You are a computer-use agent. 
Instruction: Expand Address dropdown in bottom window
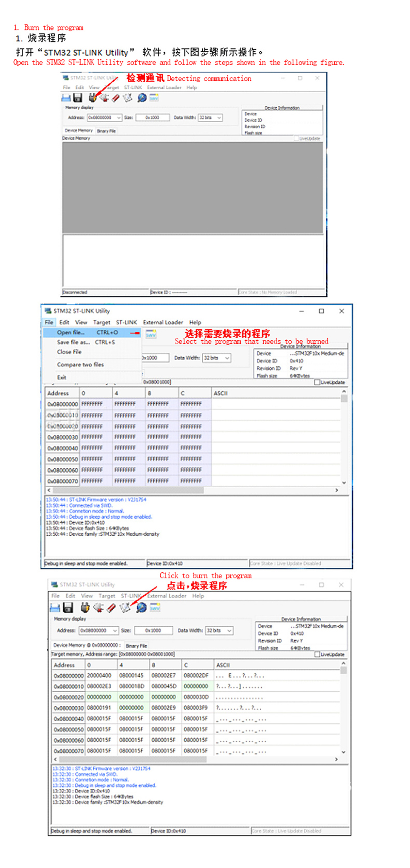click(x=115, y=631)
